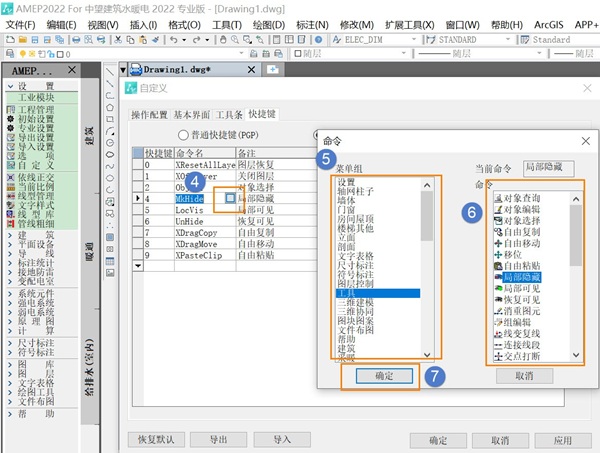The width and height of the screenshot is (600, 453).
Task: Select the 普通快捷键(PGP) radio button
Action: point(183,135)
